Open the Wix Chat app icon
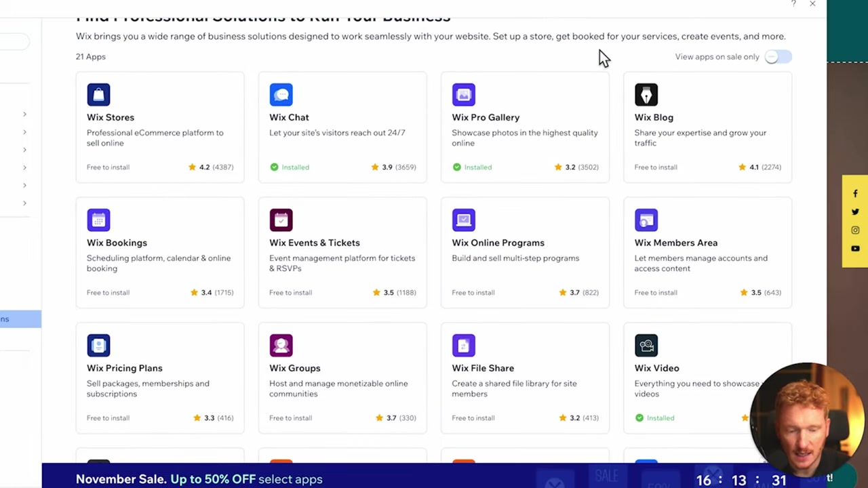 click(x=281, y=95)
